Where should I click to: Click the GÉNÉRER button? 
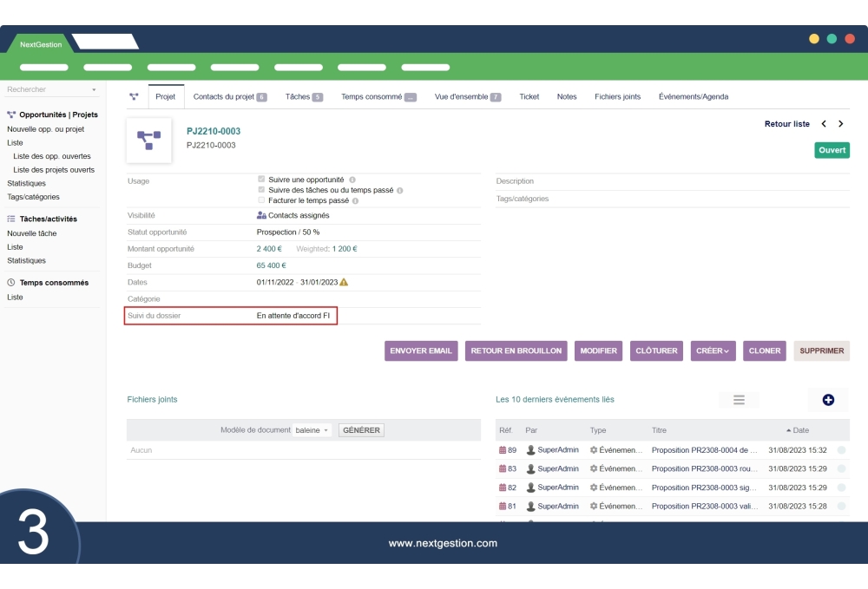(361, 429)
